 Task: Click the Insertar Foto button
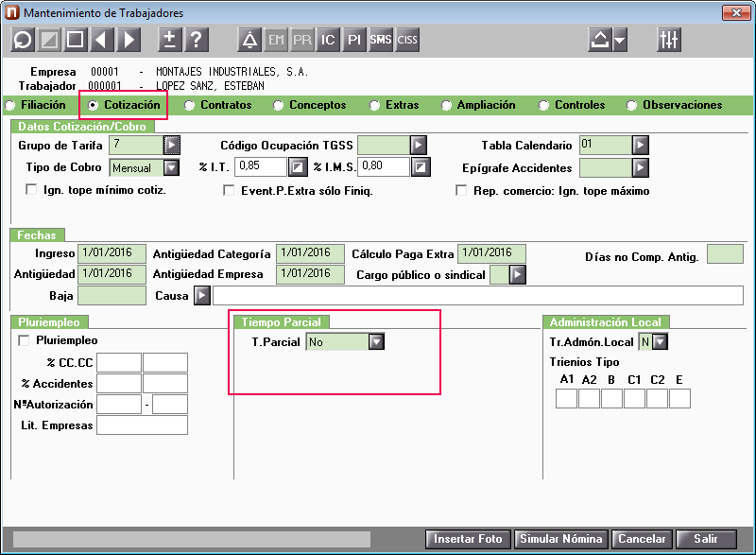[468, 539]
